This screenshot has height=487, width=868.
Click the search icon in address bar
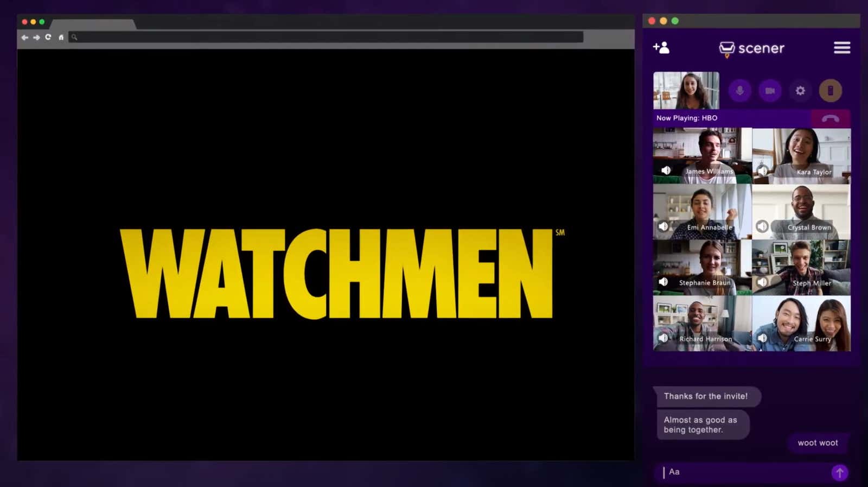click(x=74, y=37)
